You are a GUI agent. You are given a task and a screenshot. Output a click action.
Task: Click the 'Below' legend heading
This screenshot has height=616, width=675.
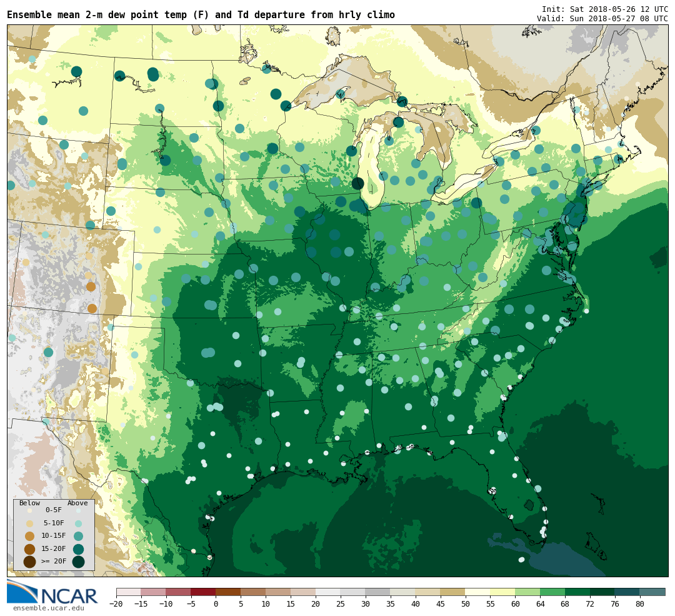30,503
